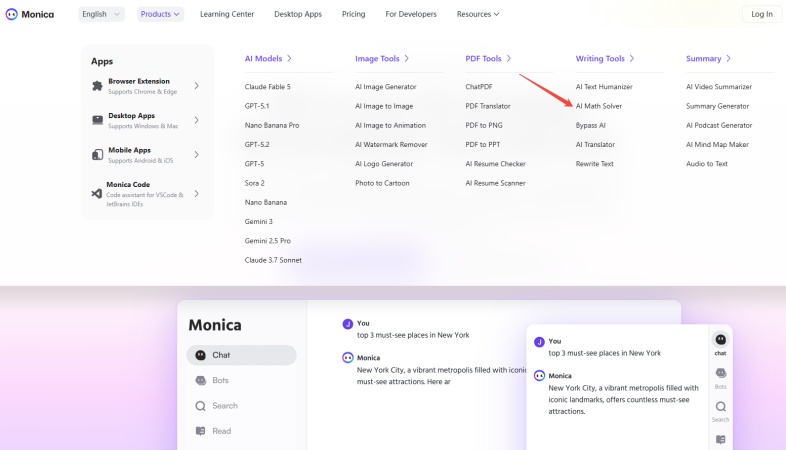Open AI Image to Animation
Screen dimensions: 786x450
[390, 125]
